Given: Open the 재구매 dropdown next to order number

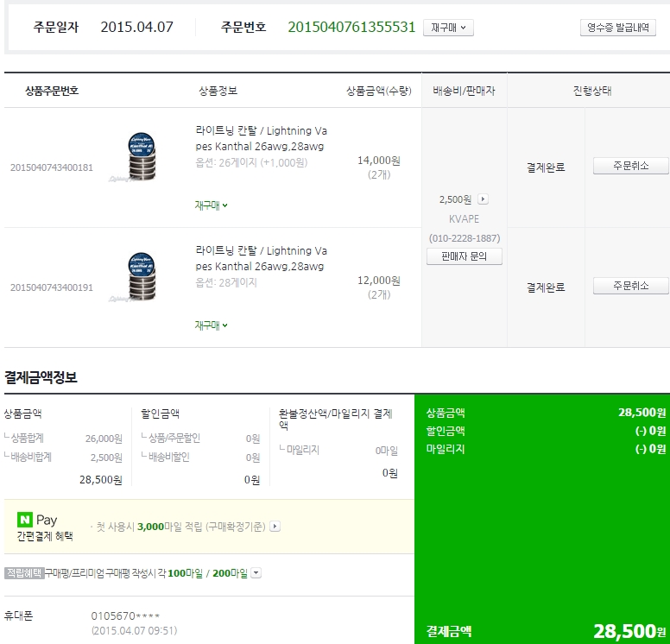Looking at the screenshot, I should (448, 28).
